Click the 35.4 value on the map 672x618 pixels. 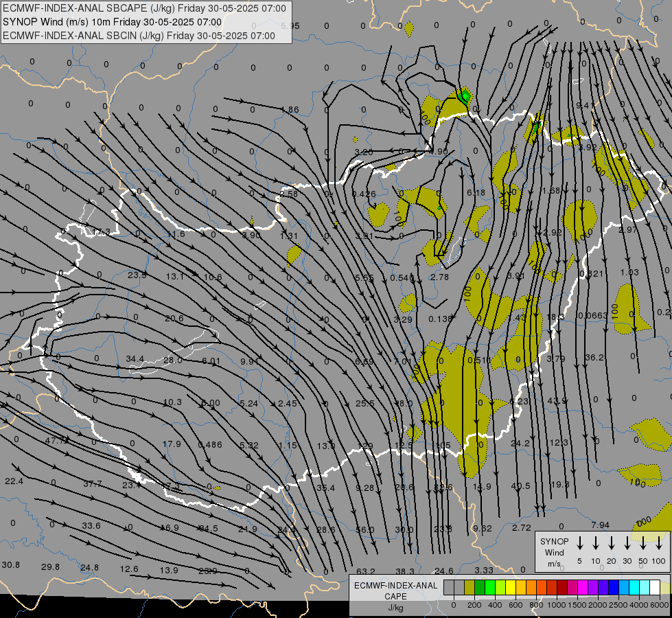(326, 488)
